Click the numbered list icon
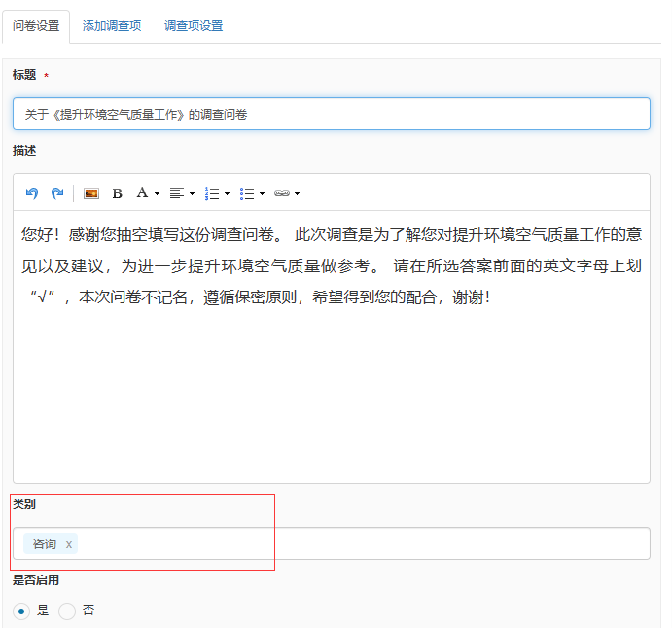The height and width of the screenshot is (628, 672). pos(212,193)
